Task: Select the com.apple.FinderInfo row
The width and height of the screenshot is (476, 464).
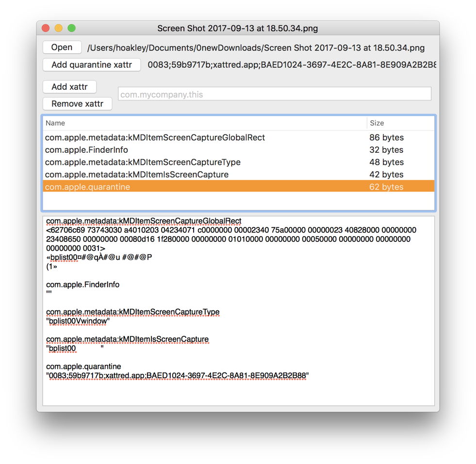Action: (86, 150)
